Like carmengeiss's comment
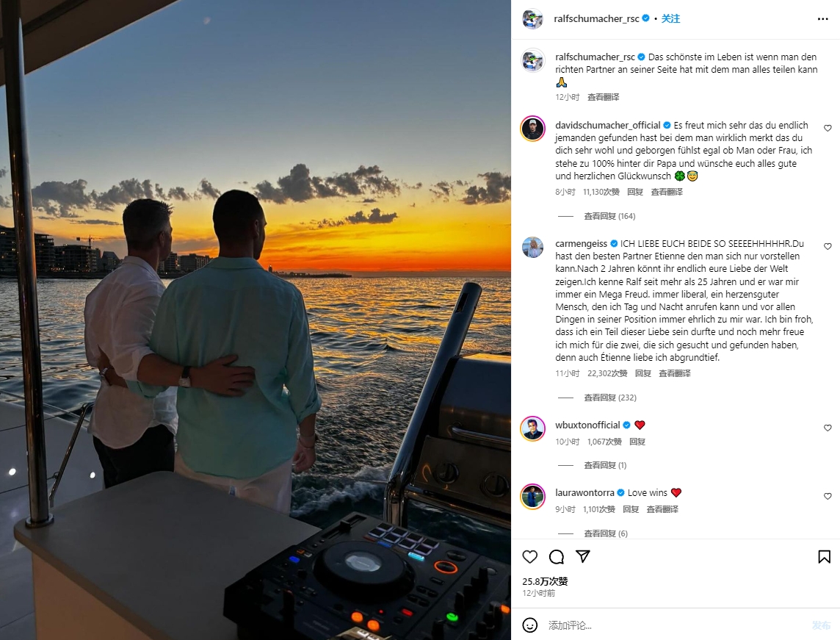 coord(827,247)
